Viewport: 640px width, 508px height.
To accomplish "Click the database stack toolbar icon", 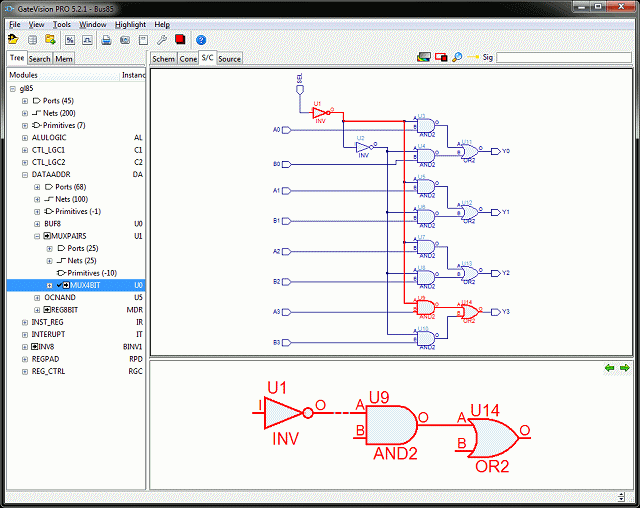I will [x=32, y=40].
